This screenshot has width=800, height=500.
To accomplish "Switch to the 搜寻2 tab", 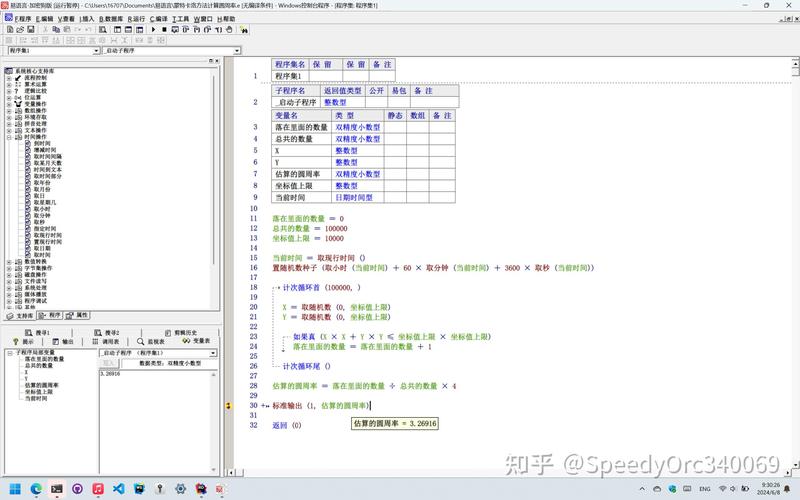I will tap(107, 333).
